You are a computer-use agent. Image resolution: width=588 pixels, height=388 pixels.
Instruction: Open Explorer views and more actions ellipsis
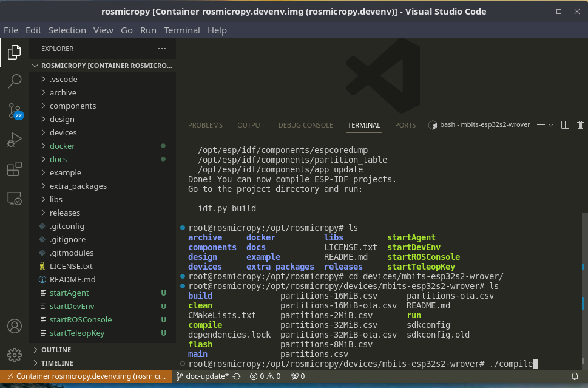coord(162,49)
